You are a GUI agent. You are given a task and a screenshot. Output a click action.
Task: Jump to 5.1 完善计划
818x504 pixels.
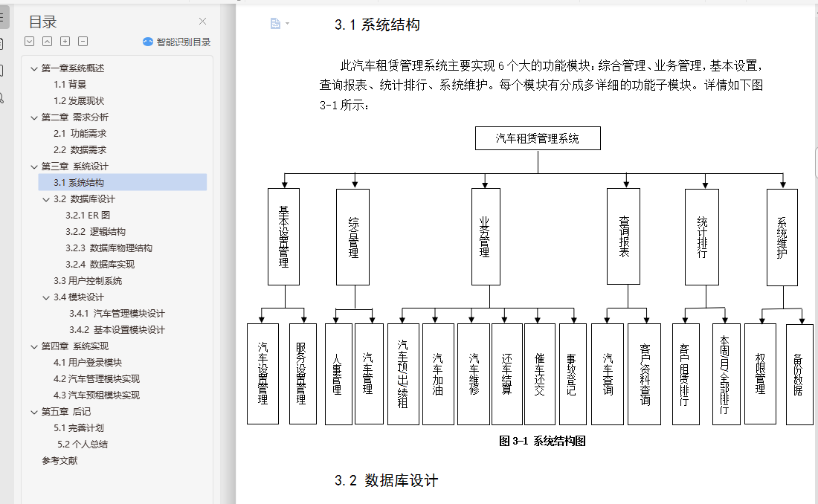79,428
